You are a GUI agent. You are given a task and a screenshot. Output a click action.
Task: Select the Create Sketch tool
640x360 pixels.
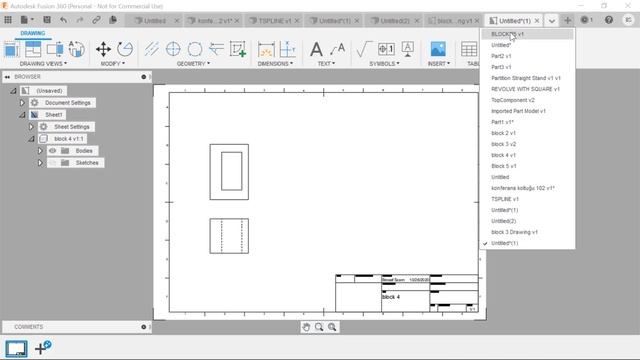coord(238,49)
